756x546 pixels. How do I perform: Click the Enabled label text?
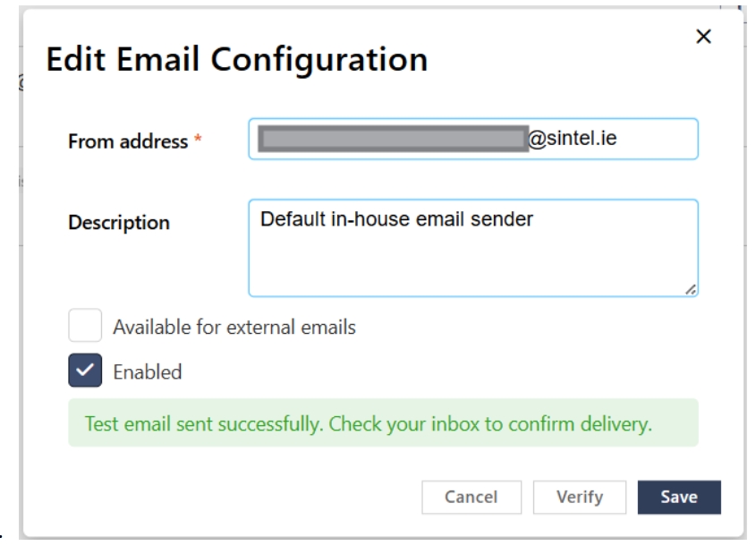click(148, 371)
